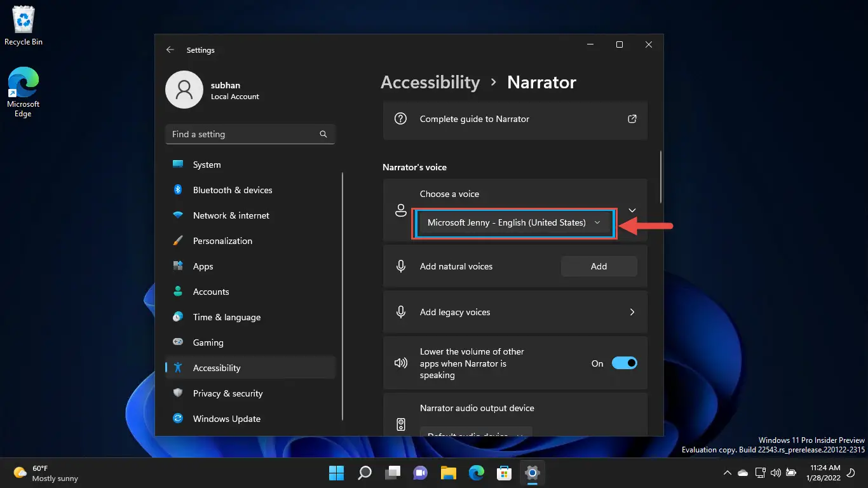Toggle lower volume of other apps switch
The image size is (868, 488).
pos(624,363)
